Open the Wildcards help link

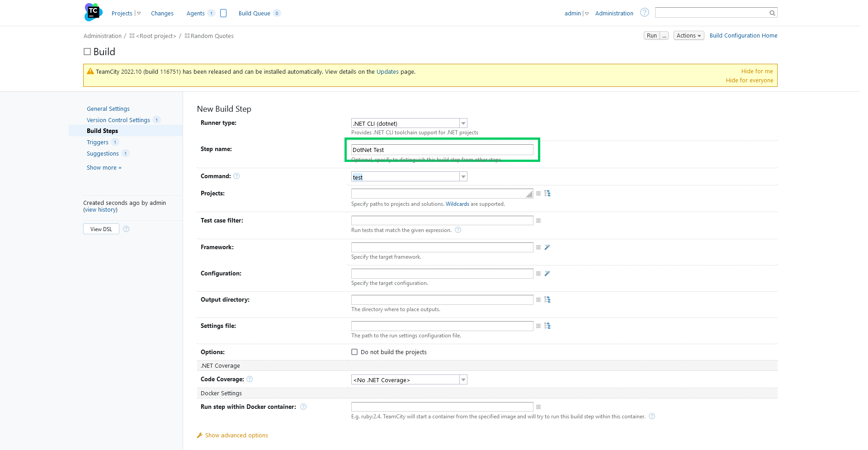click(458, 204)
